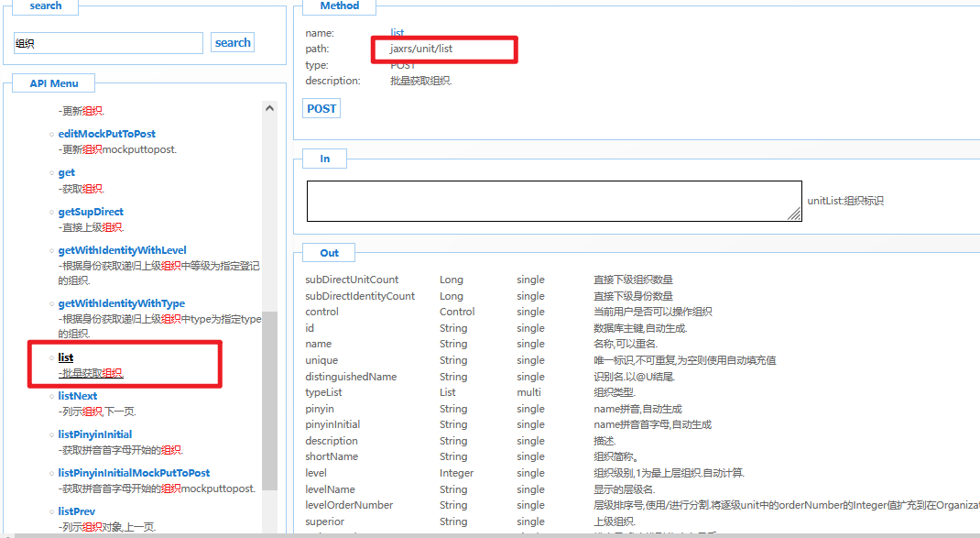Click the shortName output field name
Screen dimensions: 980x538
[332, 456]
